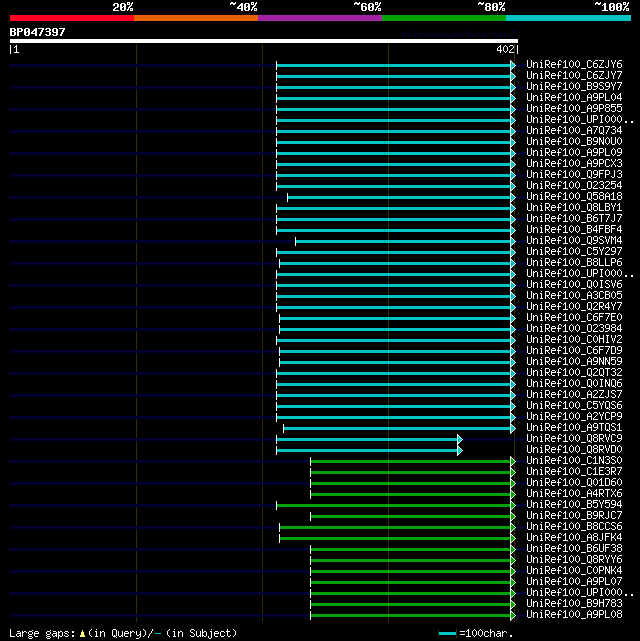Open the UniRef100_C6ZJY7 hit label
This screenshot has width=640, height=641.
pos(574,76)
